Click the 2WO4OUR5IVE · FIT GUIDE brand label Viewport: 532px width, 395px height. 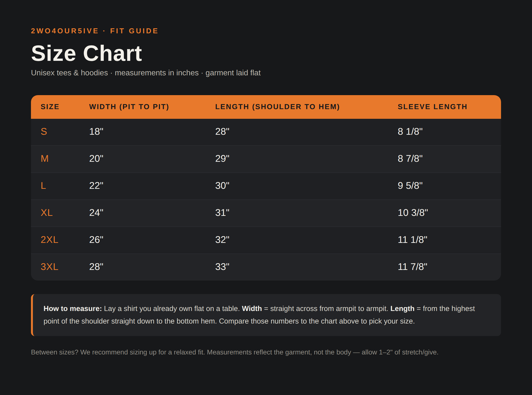[95, 31]
